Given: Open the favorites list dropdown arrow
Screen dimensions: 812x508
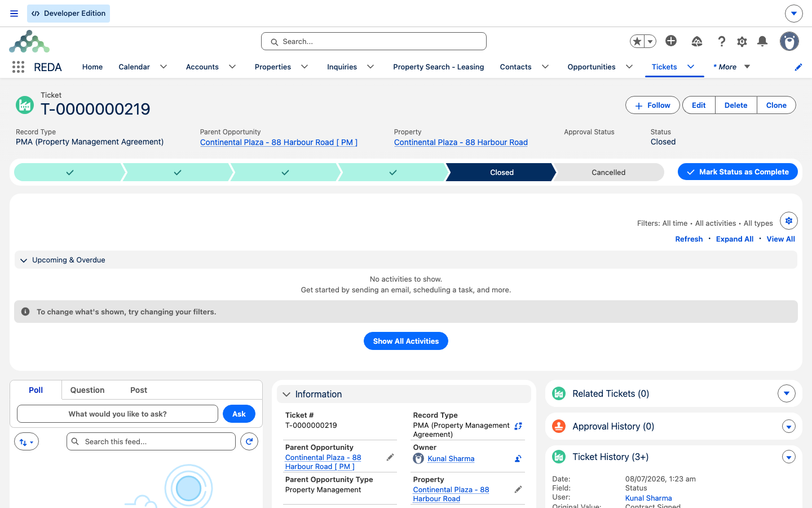Looking at the screenshot, I should 650,41.
